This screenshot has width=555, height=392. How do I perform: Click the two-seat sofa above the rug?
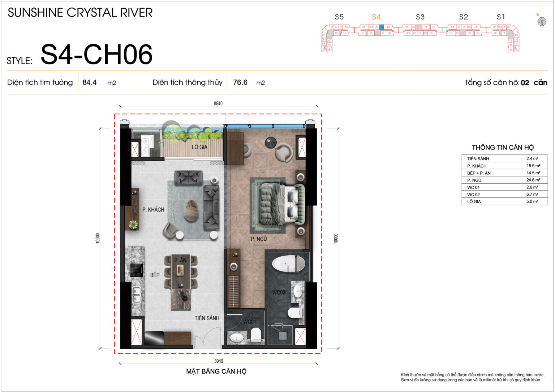point(188,177)
